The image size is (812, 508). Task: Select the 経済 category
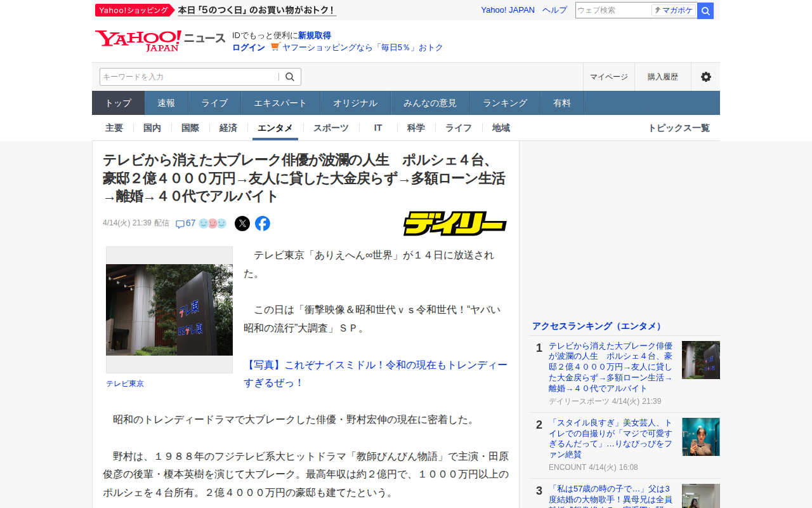click(228, 128)
